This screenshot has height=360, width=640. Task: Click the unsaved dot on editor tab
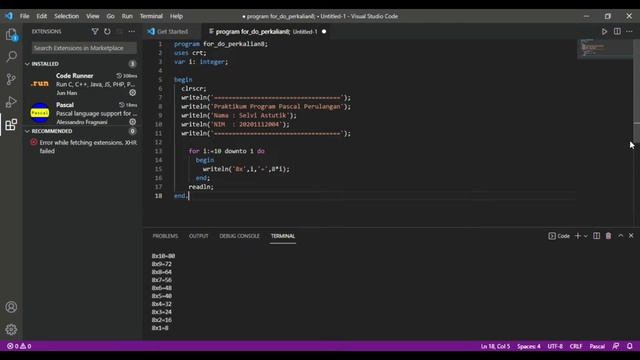tap(324, 31)
